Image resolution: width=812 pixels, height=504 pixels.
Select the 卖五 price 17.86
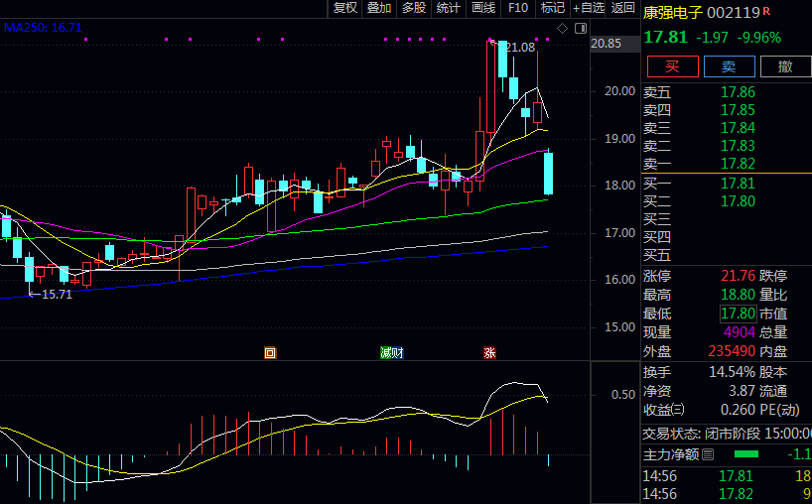[738, 92]
